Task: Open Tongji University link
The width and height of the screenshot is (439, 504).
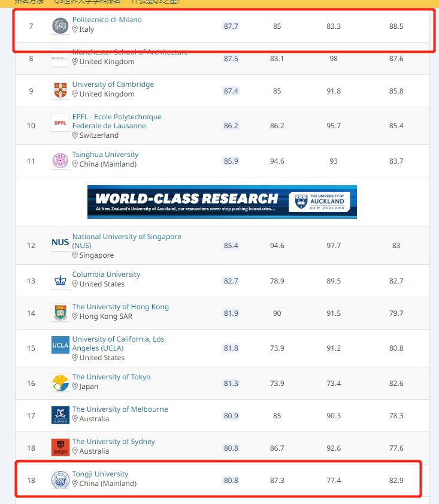Action: (100, 474)
